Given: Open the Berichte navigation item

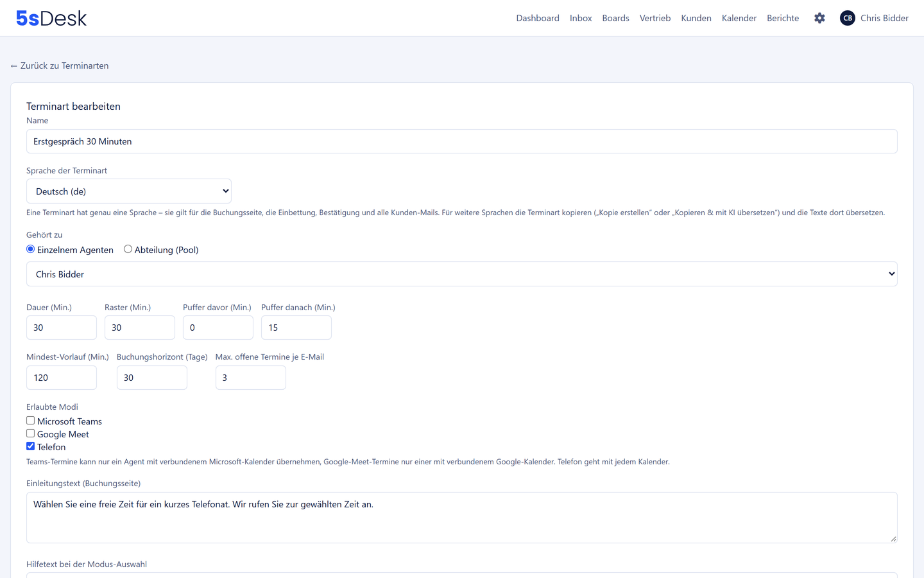Looking at the screenshot, I should click(x=783, y=18).
